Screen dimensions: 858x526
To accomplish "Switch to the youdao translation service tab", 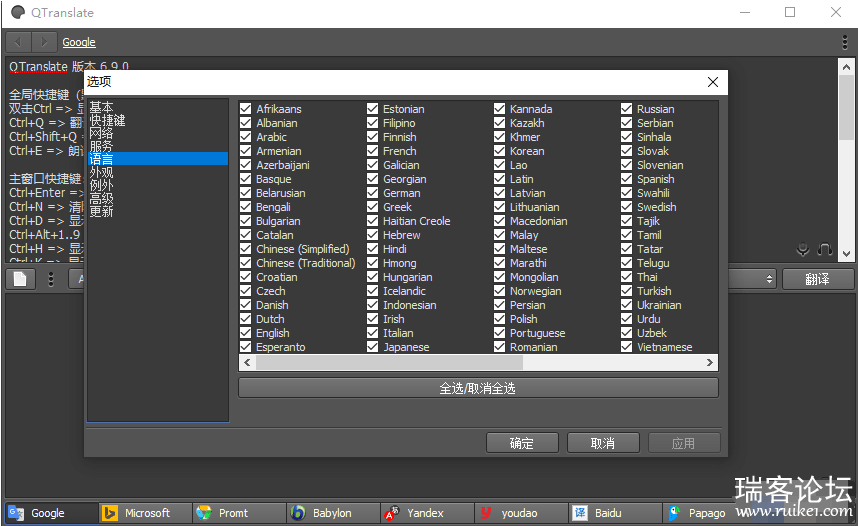I will click(521, 513).
